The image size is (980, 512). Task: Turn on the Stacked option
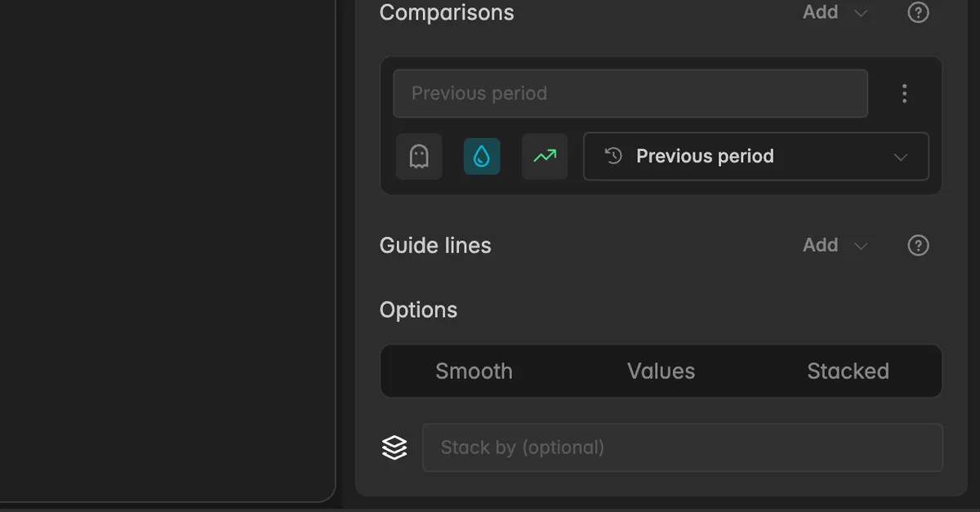pos(848,371)
